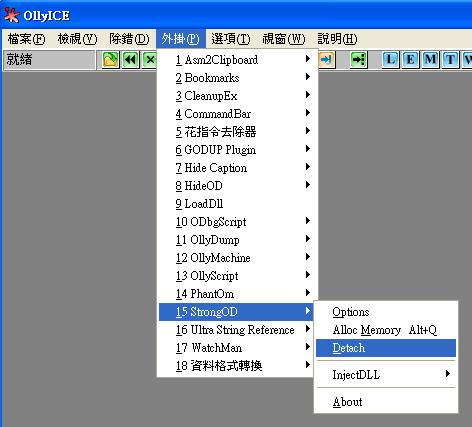Viewport: 472px width, 427px height.
Task: Select Bookmarks plugin entry
Action: click(x=236, y=78)
